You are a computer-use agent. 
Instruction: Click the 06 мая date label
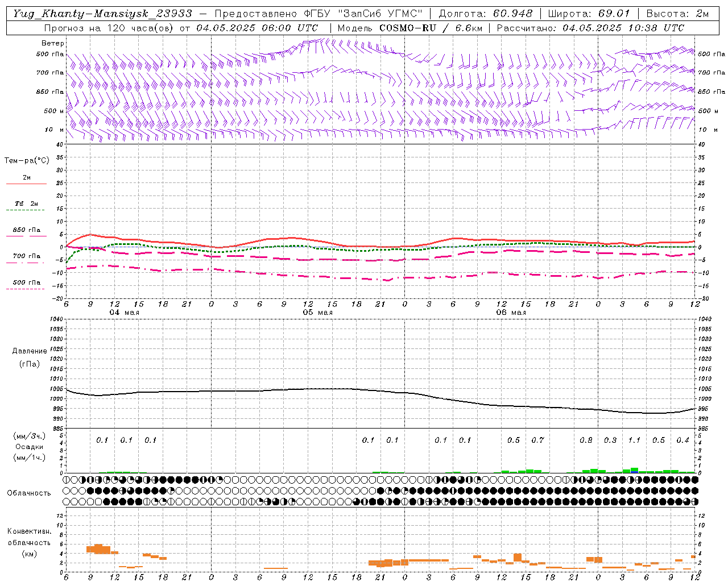[511, 313]
